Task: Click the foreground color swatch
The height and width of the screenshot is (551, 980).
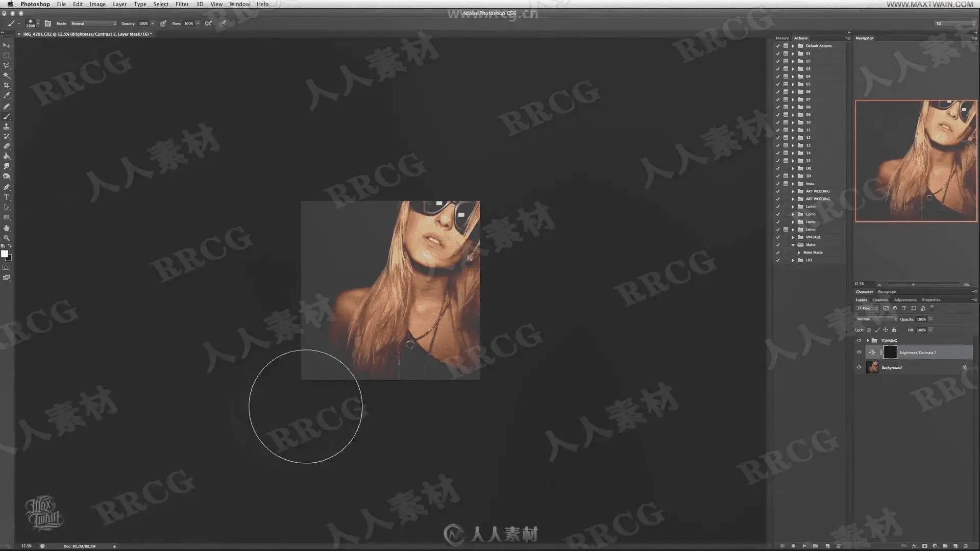Action: [x=5, y=254]
